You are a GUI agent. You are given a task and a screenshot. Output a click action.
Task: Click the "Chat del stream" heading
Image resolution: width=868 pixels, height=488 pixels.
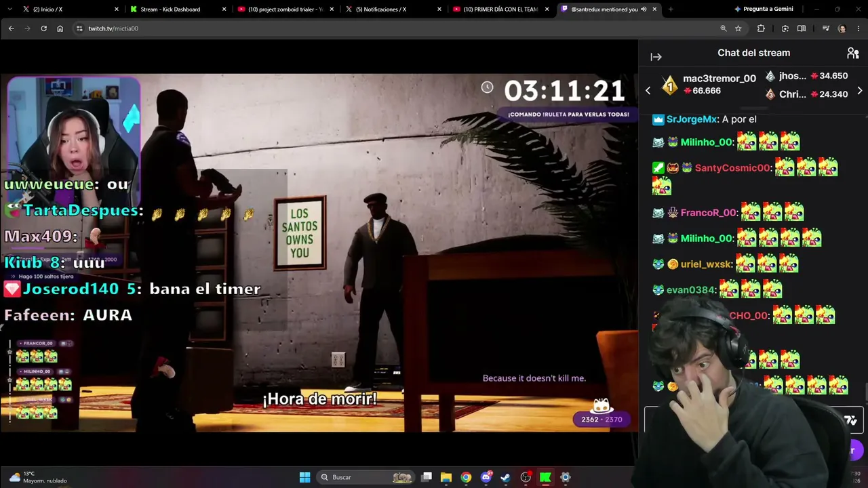point(753,53)
